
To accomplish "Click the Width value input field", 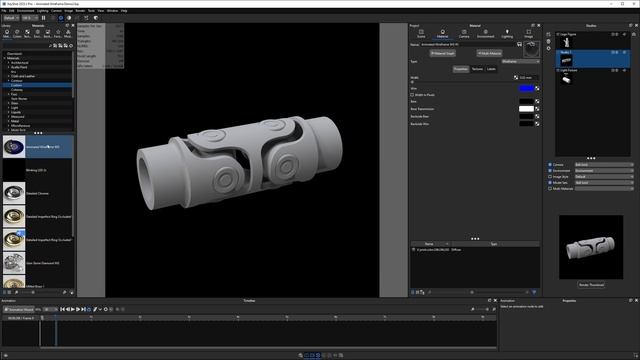I will [529, 78].
